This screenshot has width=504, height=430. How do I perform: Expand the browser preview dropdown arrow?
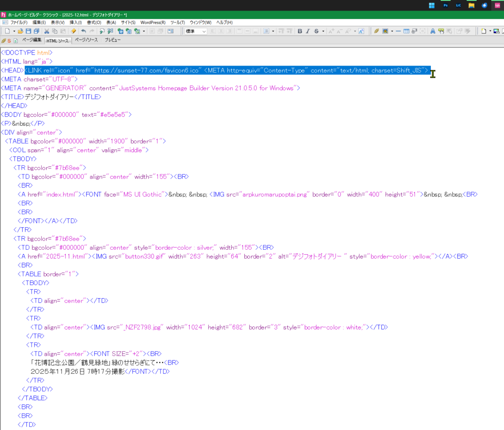click(x=144, y=31)
